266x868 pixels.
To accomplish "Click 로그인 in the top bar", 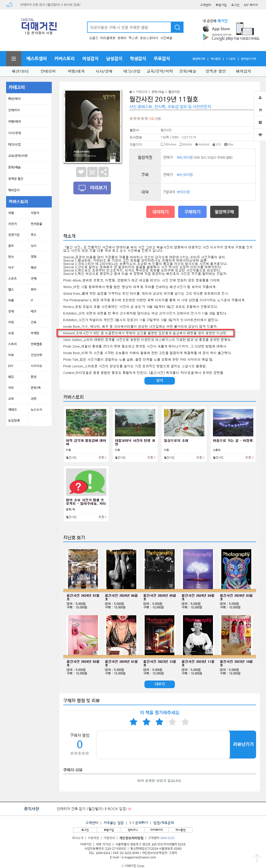I will [235, 5].
